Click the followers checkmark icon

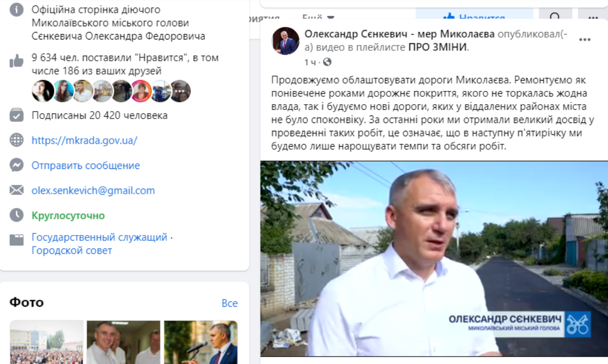[x=17, y=115]
